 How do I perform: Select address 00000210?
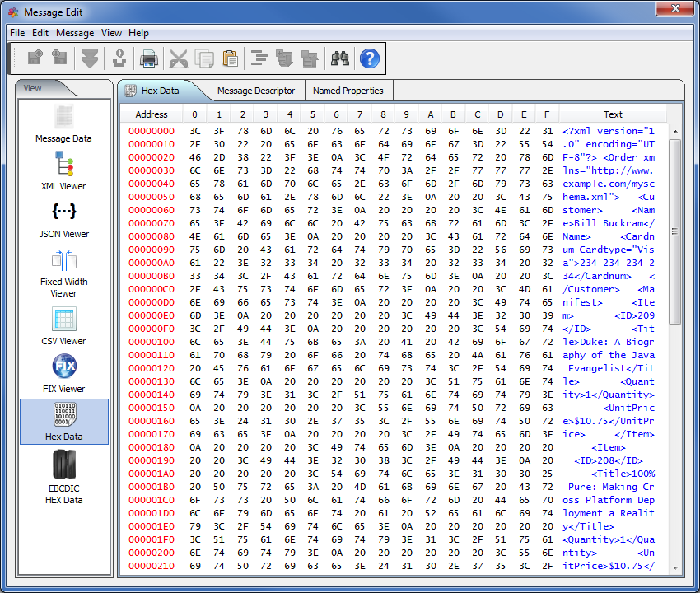152,566
